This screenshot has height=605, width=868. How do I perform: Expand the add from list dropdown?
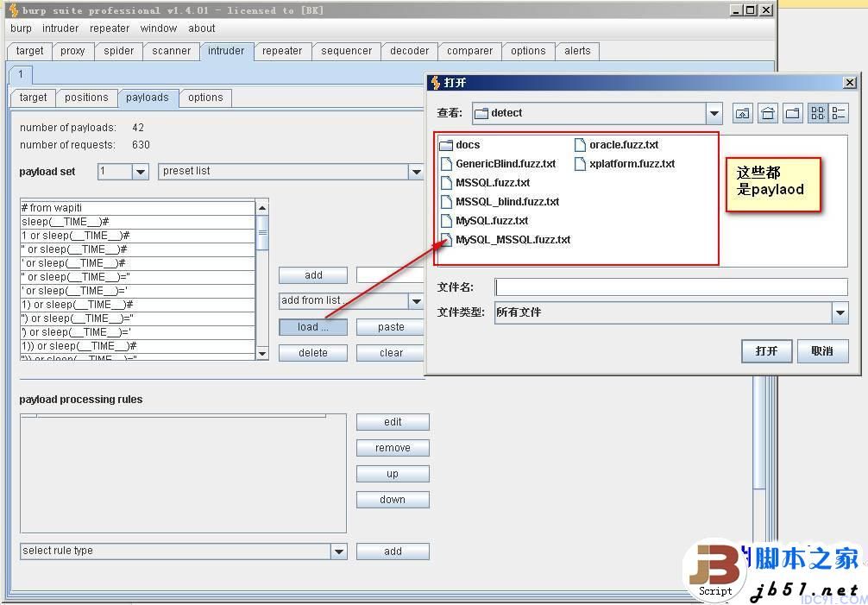(416, 301)
